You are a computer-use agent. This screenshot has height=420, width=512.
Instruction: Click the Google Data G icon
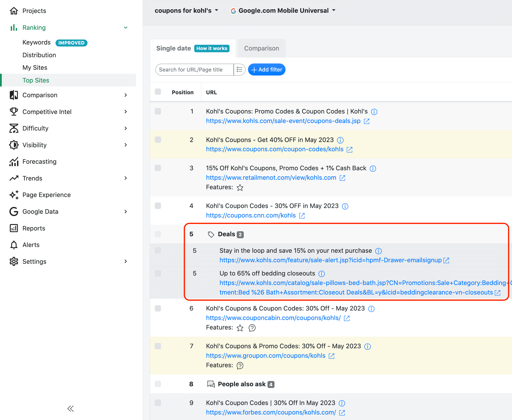(x=14, y=211)
